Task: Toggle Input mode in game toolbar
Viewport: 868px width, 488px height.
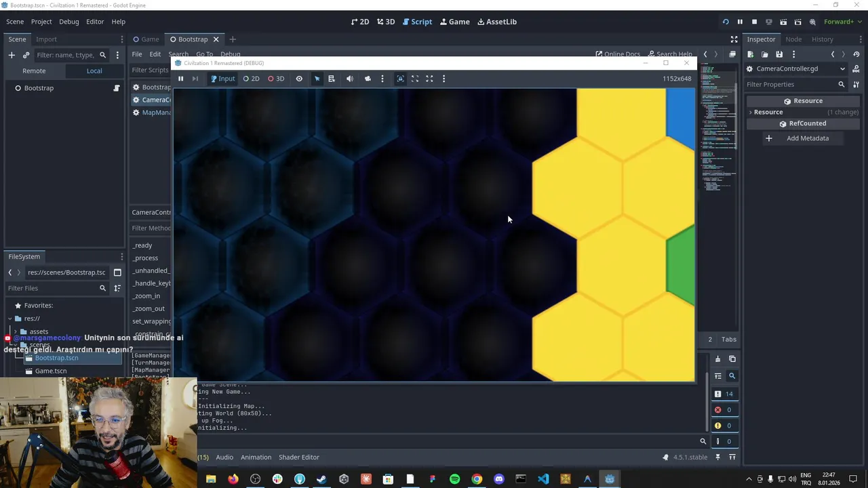Action: click(x=222, y=79)
